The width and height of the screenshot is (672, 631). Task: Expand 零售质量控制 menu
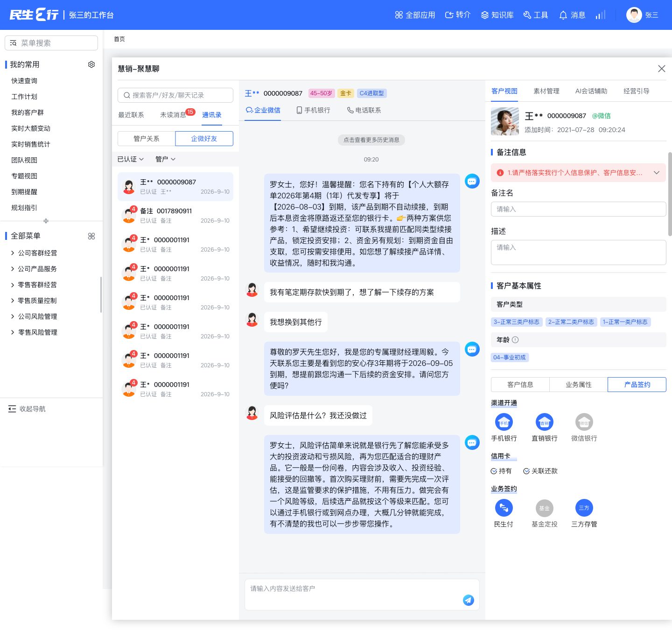pos(34,301)
